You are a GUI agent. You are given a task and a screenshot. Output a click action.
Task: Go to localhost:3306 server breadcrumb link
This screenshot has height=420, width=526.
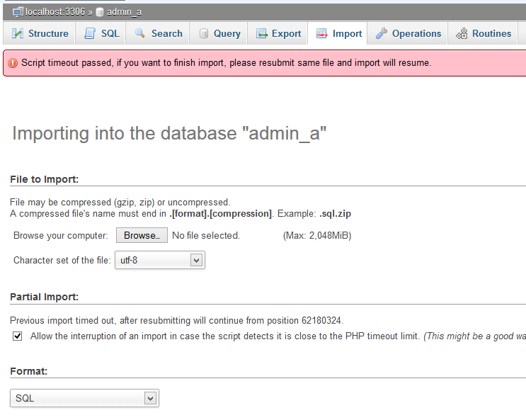pos(55,12)
